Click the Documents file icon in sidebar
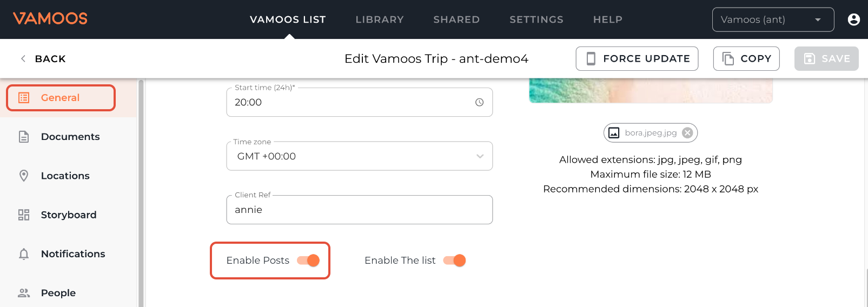Viewport: 868px width, 307px height. pos(24,137)
